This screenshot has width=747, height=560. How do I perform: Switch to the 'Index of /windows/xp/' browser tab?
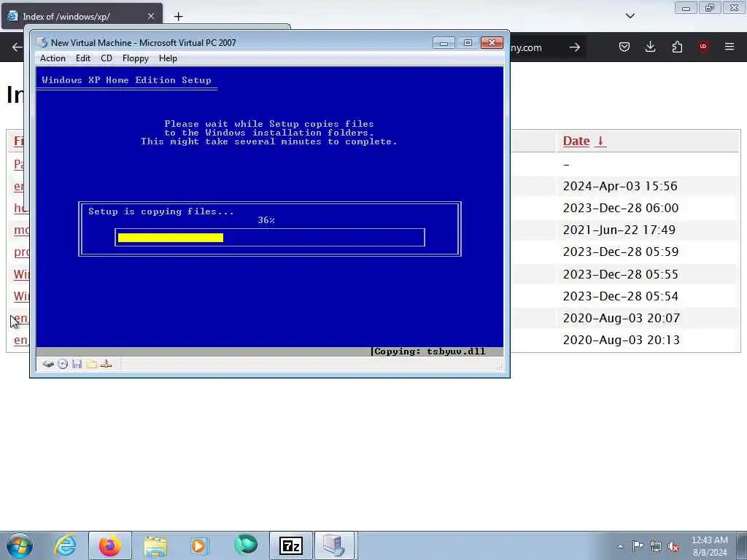pos(82,16)
